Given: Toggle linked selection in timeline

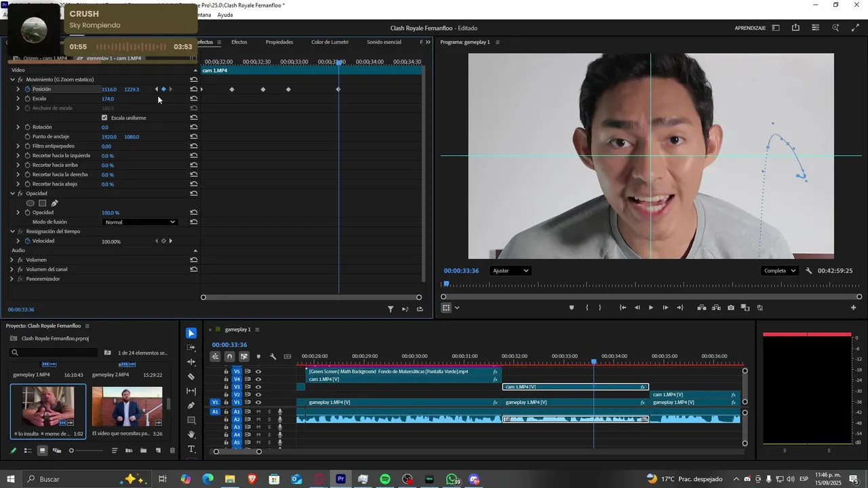Looking at the screenshot, I should pos(244,357).
